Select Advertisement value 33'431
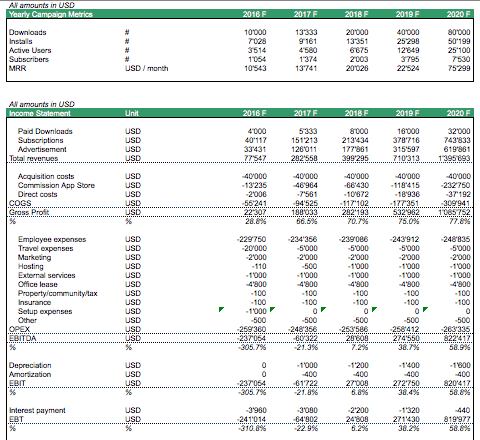 (255, 149)
